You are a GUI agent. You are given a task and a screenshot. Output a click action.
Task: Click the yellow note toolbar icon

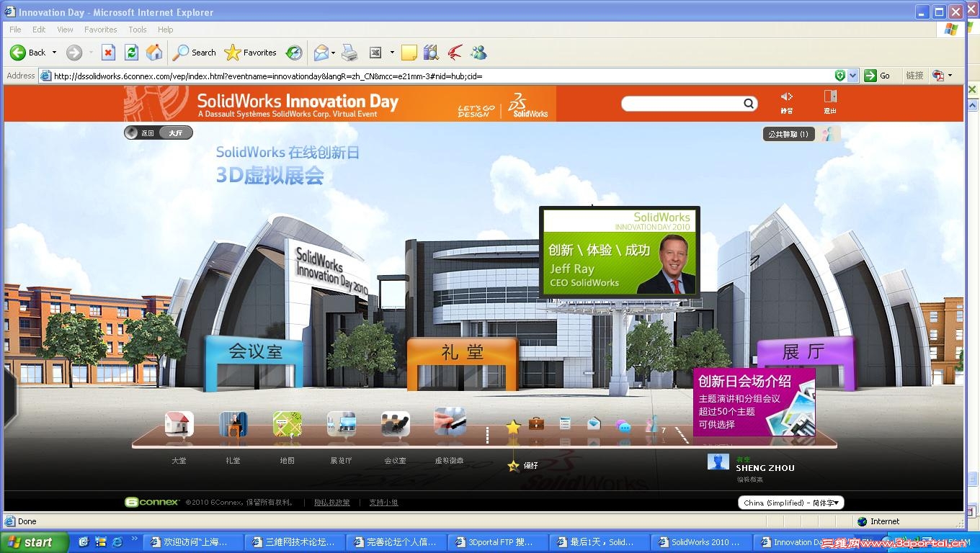(x=409, y=53)
